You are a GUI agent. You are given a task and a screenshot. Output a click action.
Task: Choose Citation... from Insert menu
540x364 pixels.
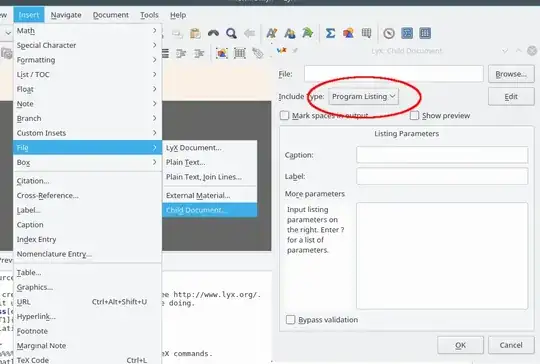click(87, 181)
